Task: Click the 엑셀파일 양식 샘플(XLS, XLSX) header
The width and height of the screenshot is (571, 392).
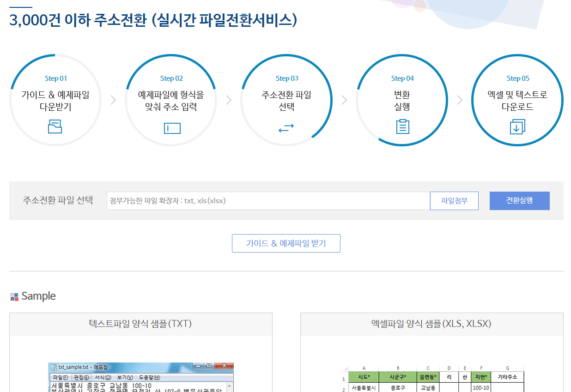Action: (x=433, y=325)
